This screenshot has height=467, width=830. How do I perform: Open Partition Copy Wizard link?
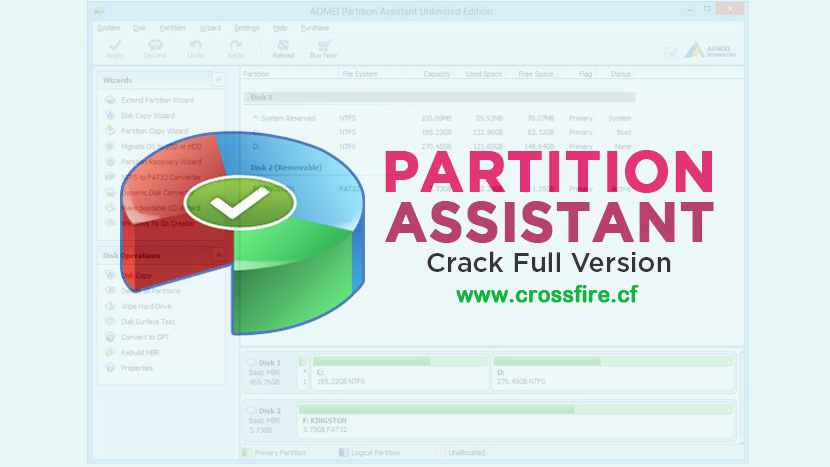[x=154, y=131]
